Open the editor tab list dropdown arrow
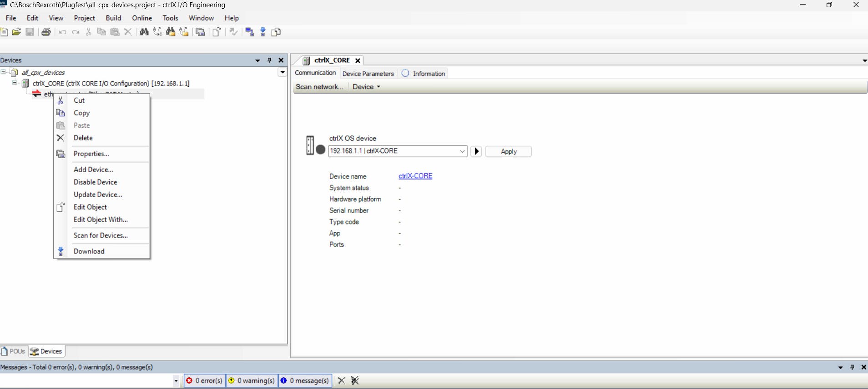This screenshot has width=868, height=389. 864,60
